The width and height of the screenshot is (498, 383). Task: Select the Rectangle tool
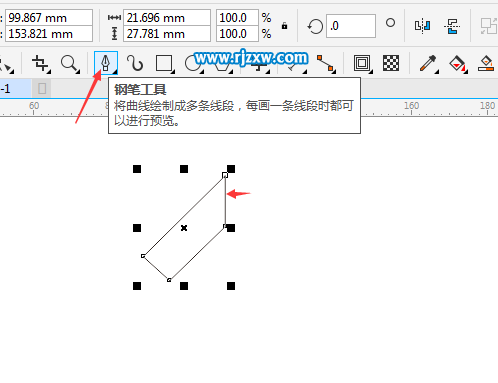coord(164,63)
